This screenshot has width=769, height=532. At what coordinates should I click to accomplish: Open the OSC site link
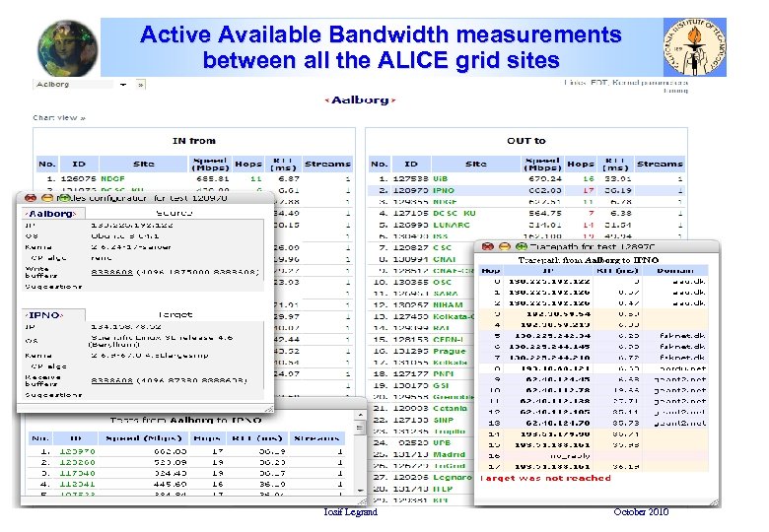click(442, 282)
